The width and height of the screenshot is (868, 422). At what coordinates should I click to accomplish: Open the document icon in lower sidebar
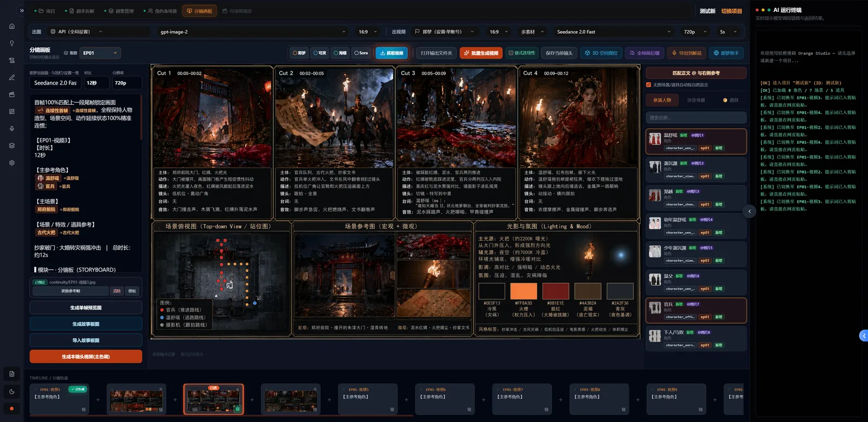tap(12, 374)
